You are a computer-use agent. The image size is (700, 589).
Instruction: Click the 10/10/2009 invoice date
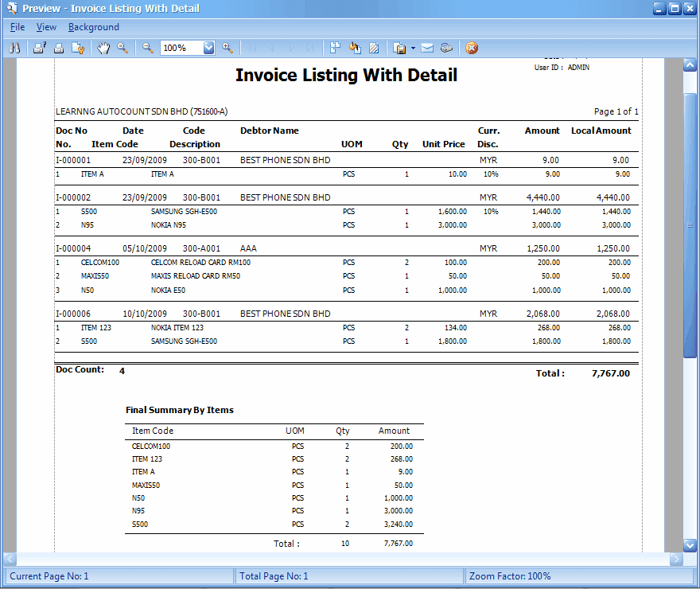point(145,314)
